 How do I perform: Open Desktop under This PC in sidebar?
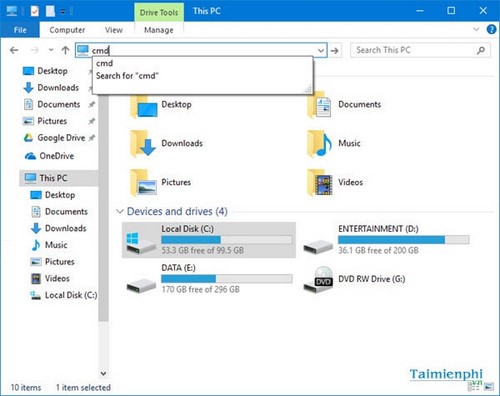[60, 195]
